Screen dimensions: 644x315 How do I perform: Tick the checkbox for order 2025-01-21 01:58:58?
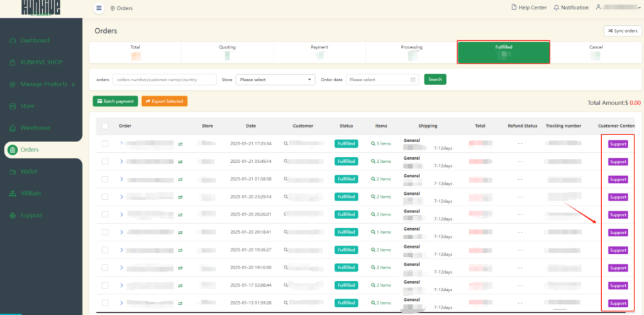pyautogui.click(x=105, y=179)
